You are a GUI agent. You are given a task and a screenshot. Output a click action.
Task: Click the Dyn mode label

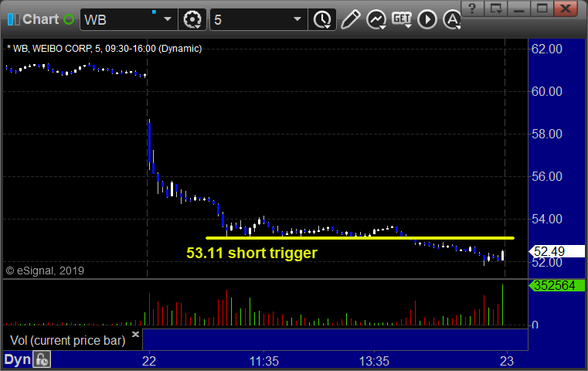pyautogui.click(x=17, y=359)
